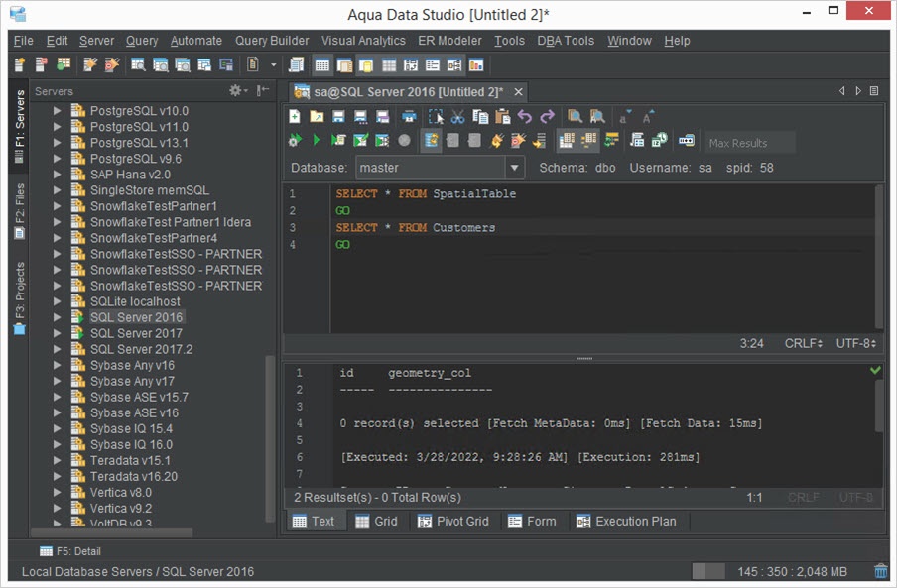Click the Redo arrow icon

point(547,117)
